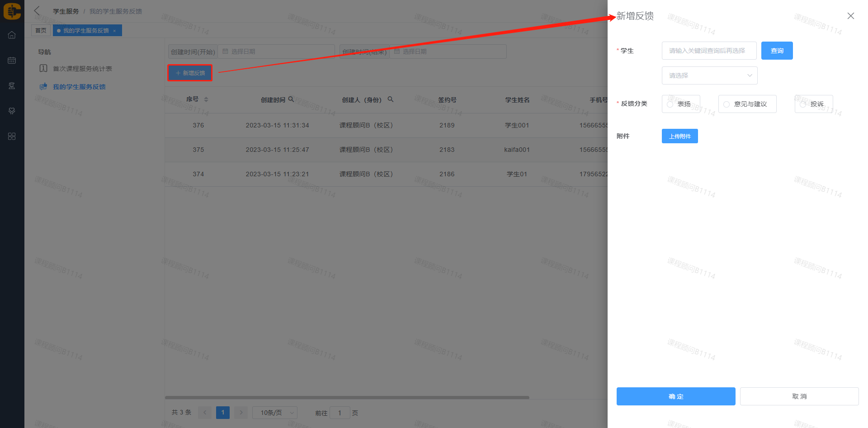Click the blue 确定 button

(675, 396)
